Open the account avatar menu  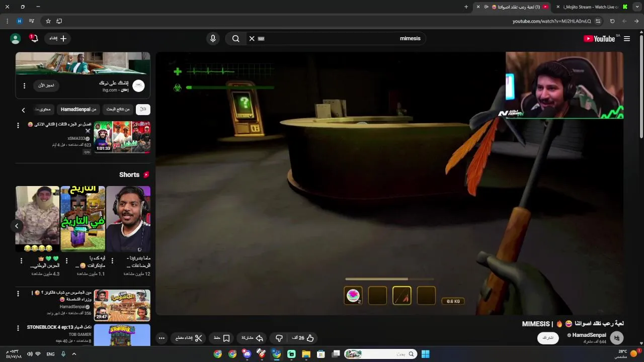(16, 39)
